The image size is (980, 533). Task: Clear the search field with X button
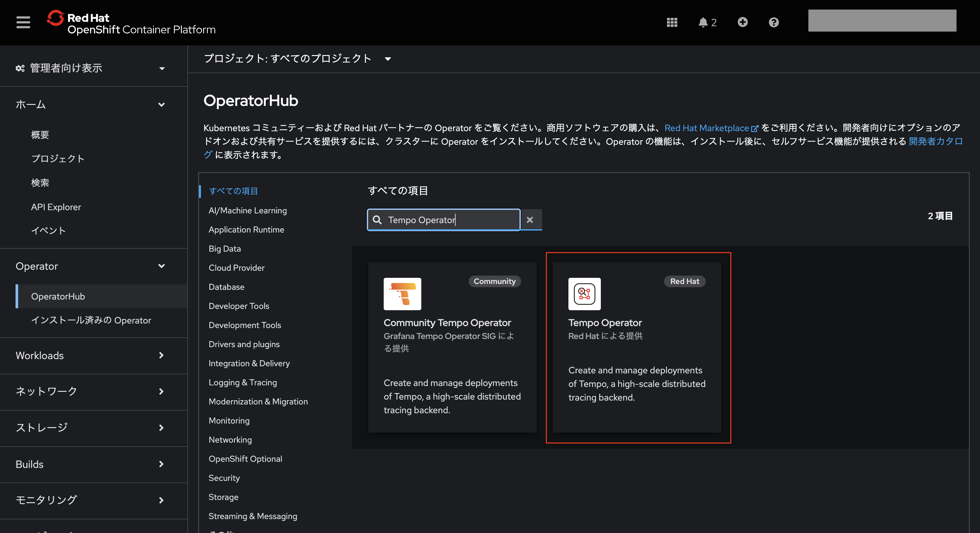pyautogui.click(x=530, y=220)
